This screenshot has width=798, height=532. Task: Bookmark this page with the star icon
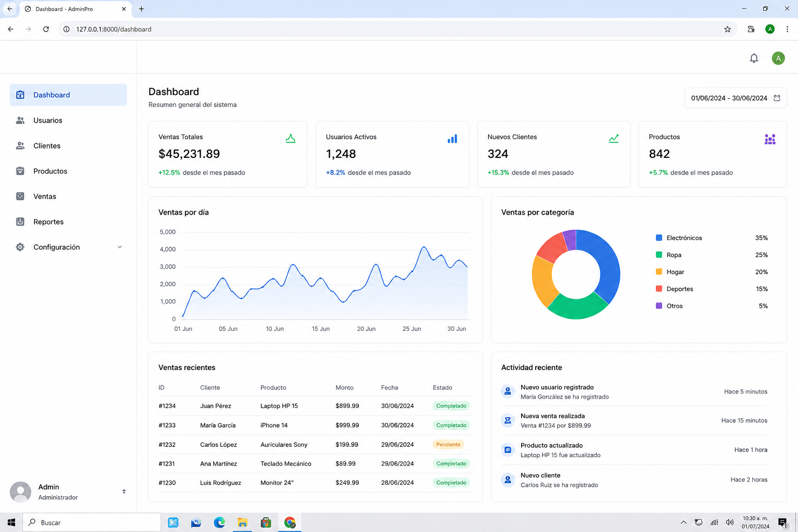click(x=727, y=29)
